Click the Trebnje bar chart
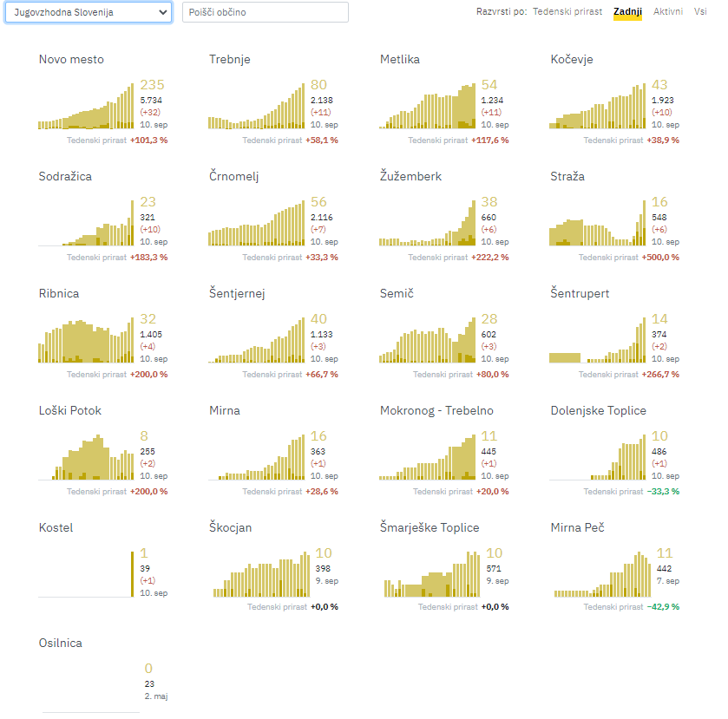This screenshot has height=719, width=728. pos(256,106)
